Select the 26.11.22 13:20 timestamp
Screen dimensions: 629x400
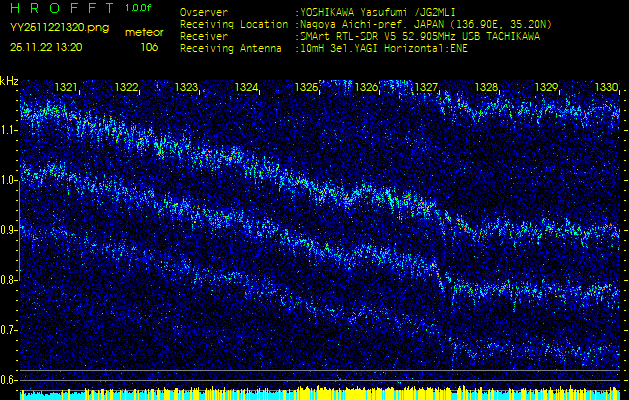(47, 47)
